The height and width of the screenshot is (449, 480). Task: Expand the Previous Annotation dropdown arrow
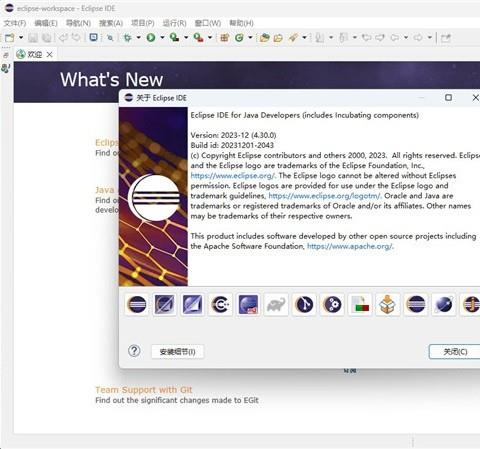[x=355, y=37]
